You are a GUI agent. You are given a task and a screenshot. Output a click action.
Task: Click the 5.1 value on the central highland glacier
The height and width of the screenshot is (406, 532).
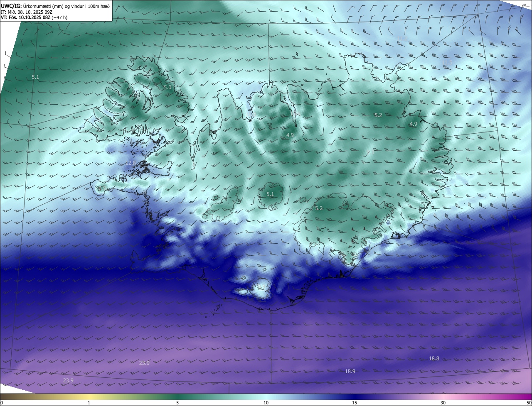click(270, 194)
